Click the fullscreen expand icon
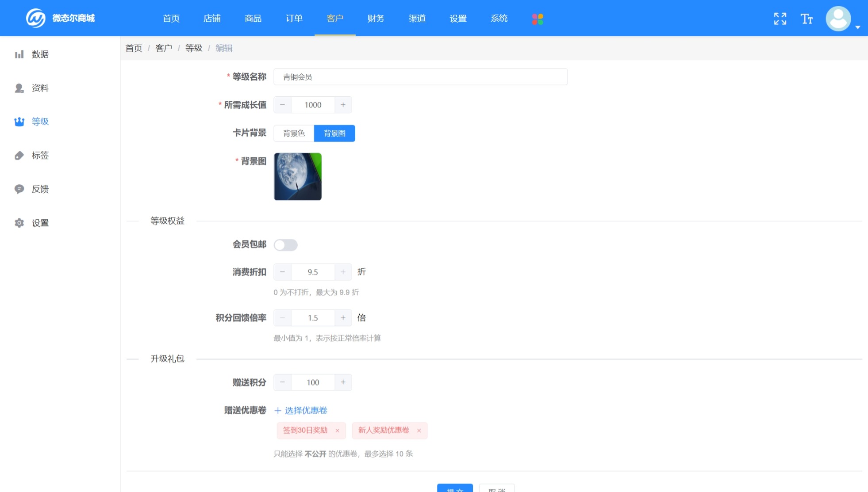This screenshot has width=868, height=492. click(781, 18)
